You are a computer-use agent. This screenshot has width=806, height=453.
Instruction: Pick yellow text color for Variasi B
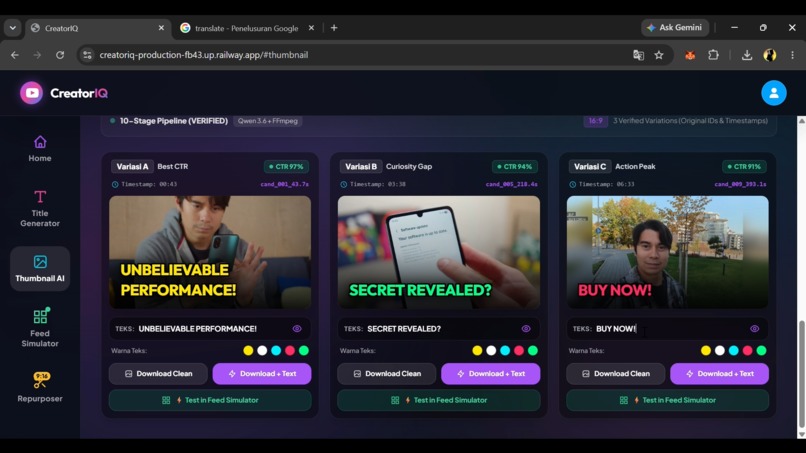click(x=477, y=351)
